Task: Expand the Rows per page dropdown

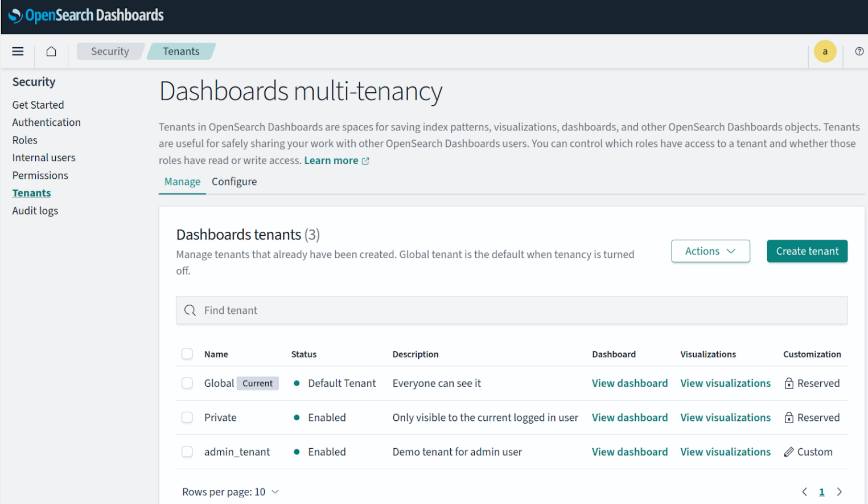Action: pyautogui.click(x=230, y=491)
